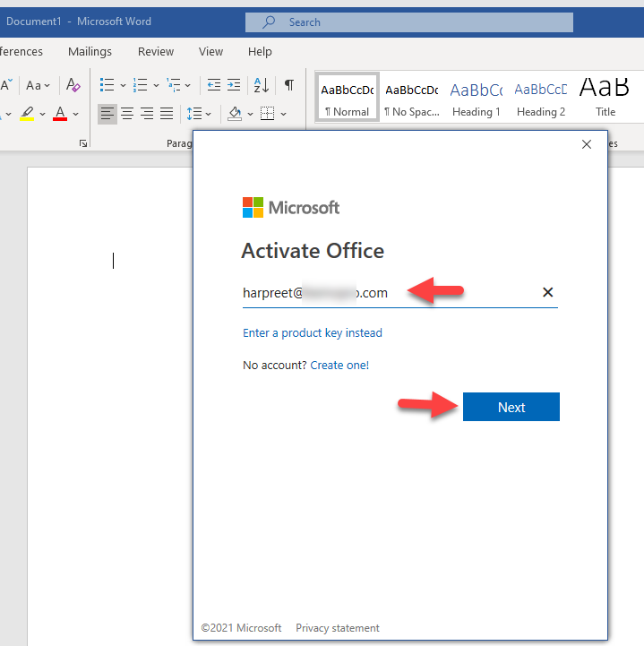The image size is (644, 646).
Task: Apply the red font color
Action: (x=60, y=113)
